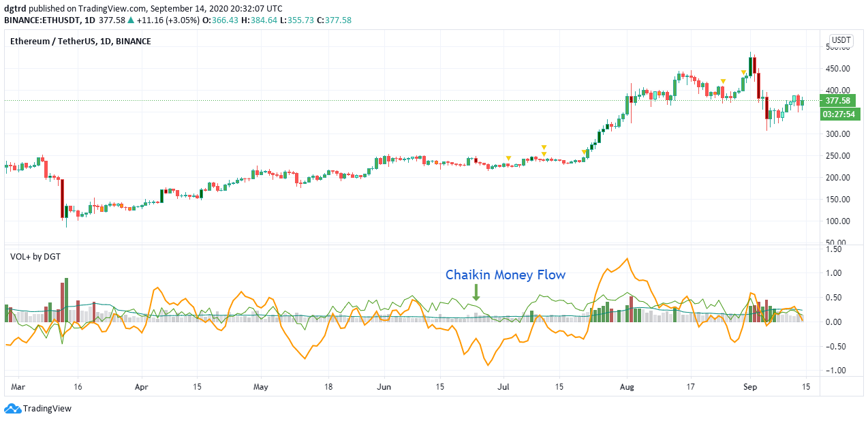Click the yellow triangle marker near Sep peak
The width and height of the screenshot is (868, 421).
743,72
